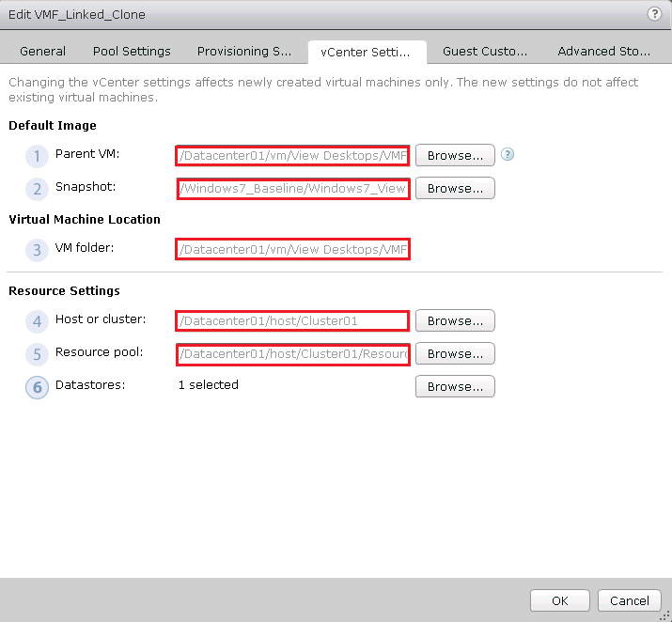Open the Pool Settings tab
Viewport: 672px width, 622px height.
pyautogui.click(x=132, y=52)
